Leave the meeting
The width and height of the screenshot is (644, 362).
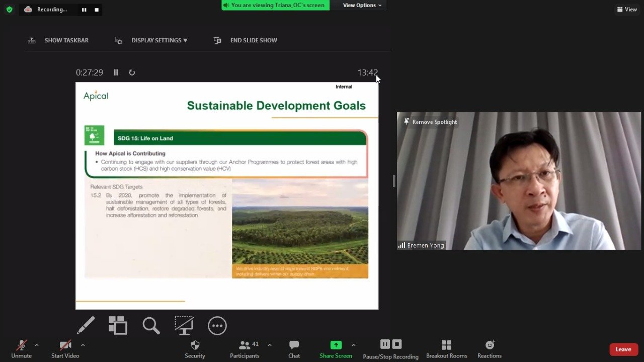(623, 349)
